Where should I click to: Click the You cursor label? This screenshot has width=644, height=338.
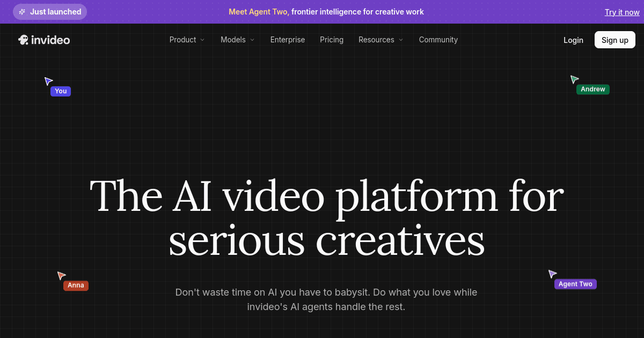(x=61, y=91)
